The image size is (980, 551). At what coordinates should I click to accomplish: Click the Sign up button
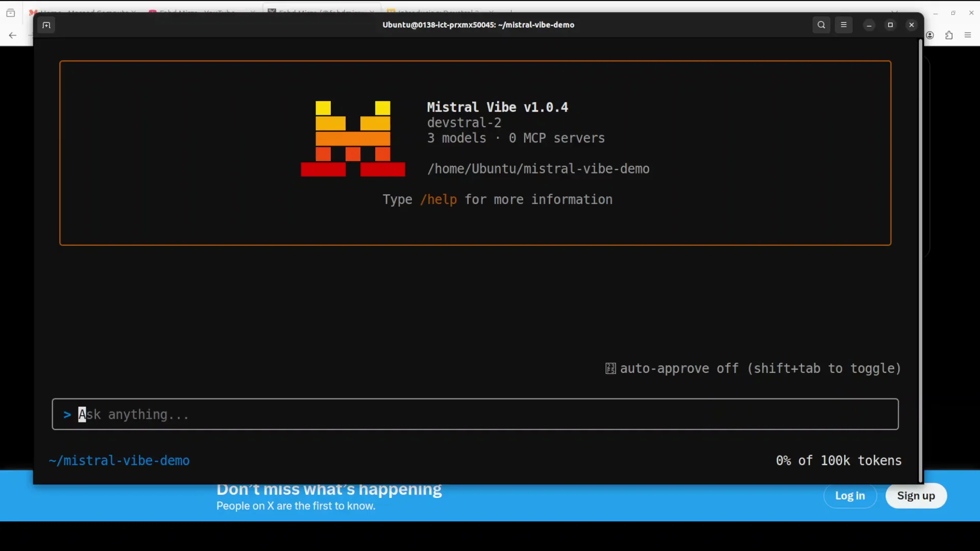click(916, 495)
